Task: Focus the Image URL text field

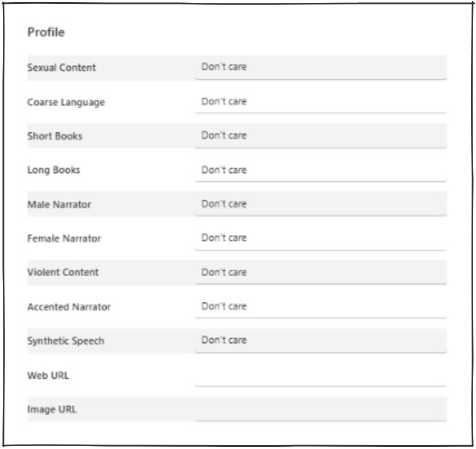Action: tap(320, 410)
